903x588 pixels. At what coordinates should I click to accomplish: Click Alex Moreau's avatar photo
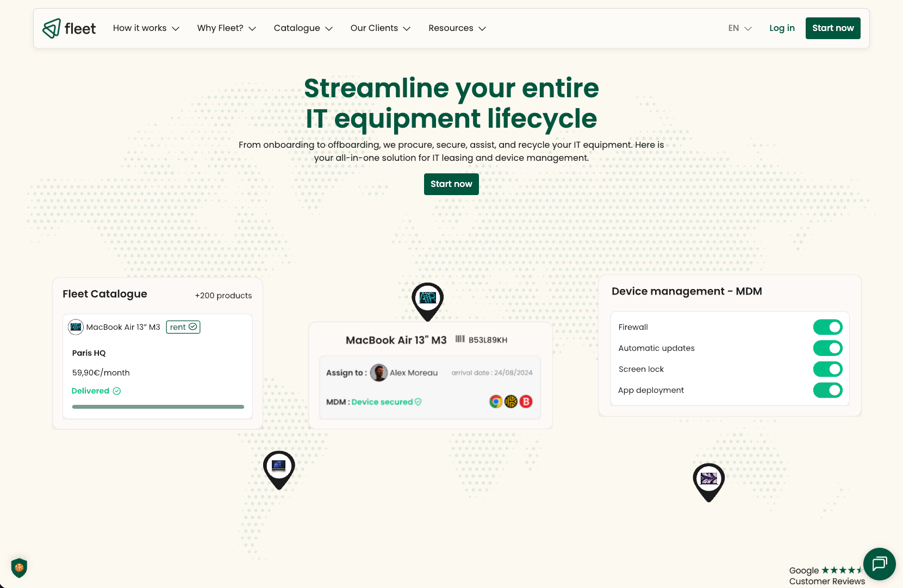tap(379, 373)
